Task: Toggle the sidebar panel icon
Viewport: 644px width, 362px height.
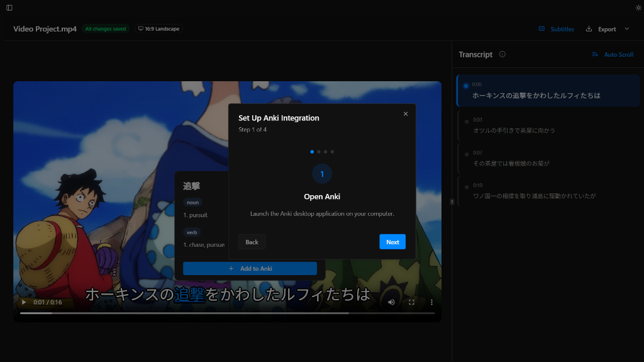Action: pos(9,8)
